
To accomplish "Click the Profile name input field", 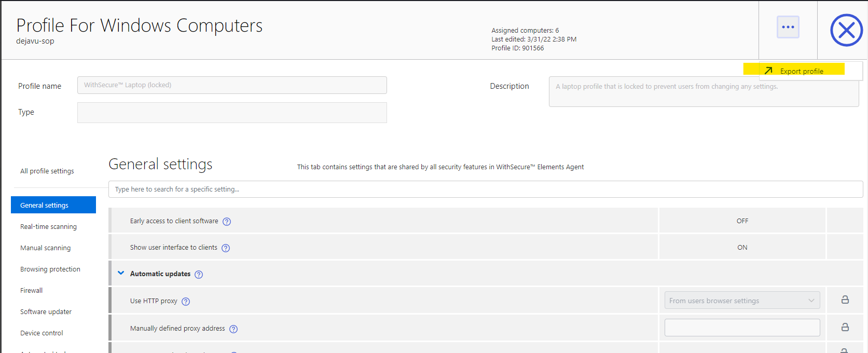I will tap(232, 85).
